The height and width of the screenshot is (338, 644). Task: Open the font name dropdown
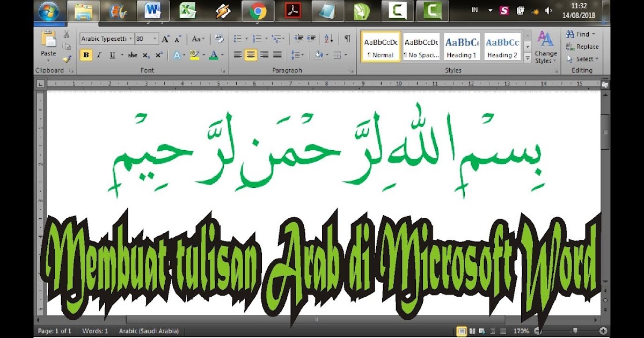[x=130, y=39]
